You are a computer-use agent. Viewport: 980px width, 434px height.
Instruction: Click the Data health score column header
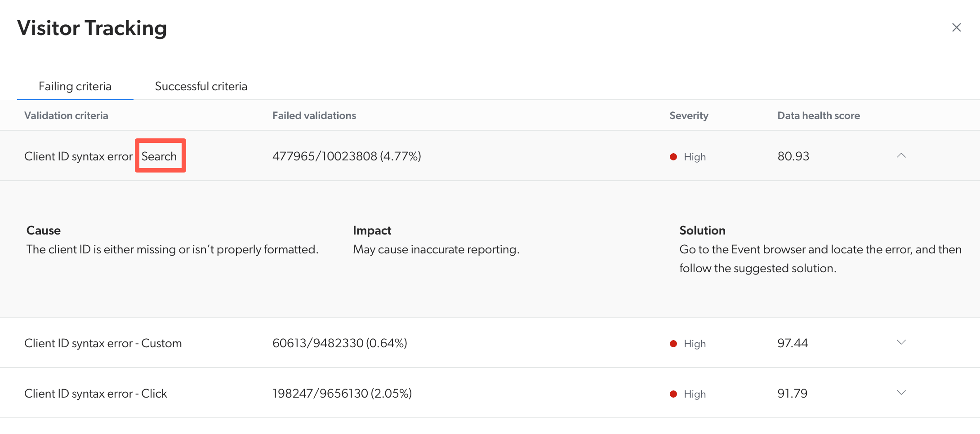818,115
